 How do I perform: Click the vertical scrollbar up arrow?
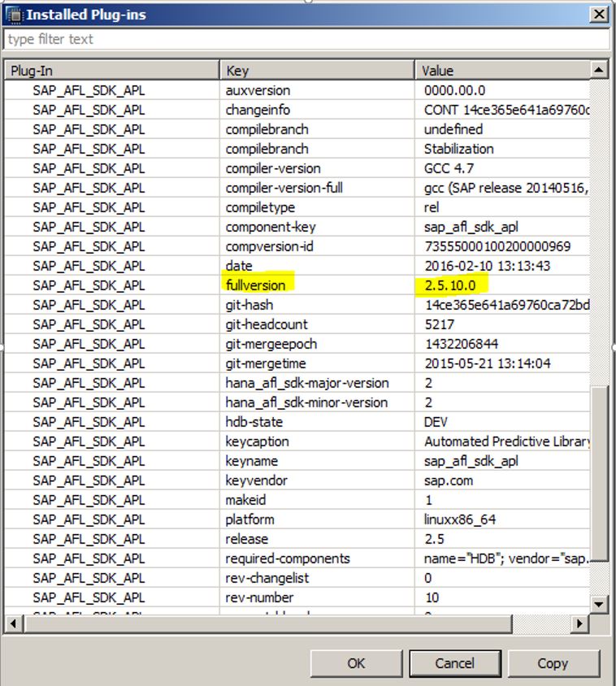click(598, 70)
